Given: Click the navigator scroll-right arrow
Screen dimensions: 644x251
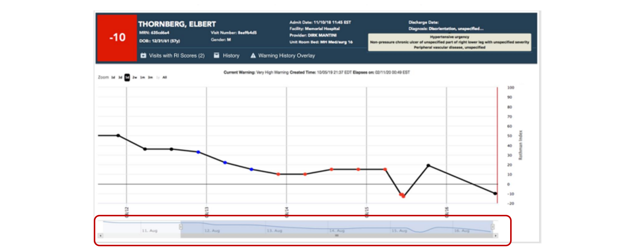Looking at the screenshot, I should [496, 236].
